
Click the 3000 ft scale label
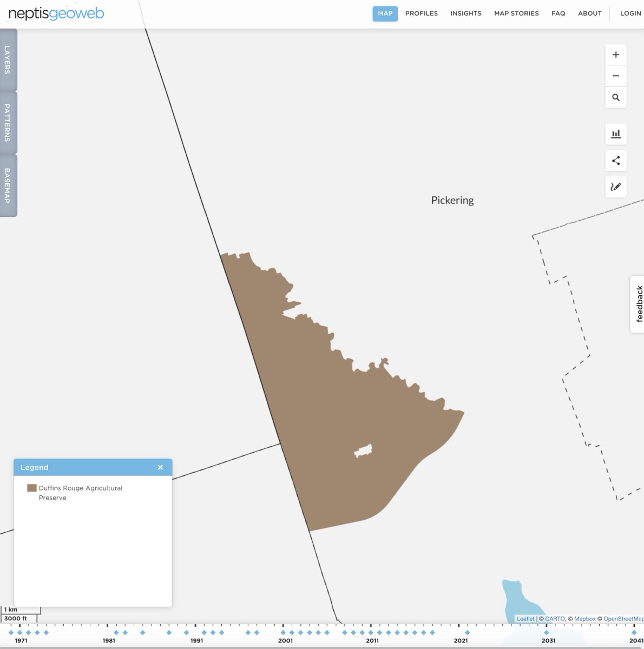pyautogui.click(x=16, y=618)
